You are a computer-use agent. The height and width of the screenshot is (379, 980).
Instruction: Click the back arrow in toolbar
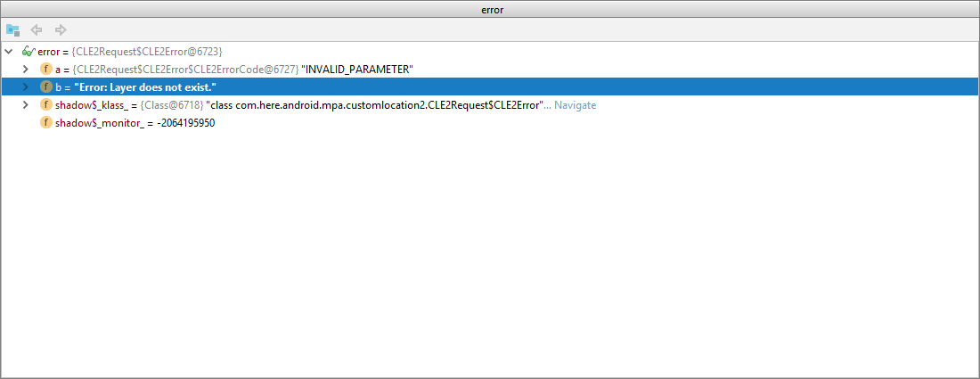click(37, 29)
